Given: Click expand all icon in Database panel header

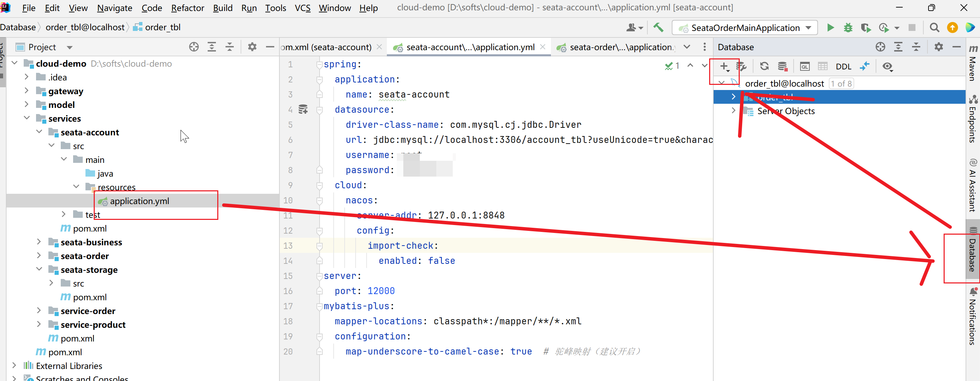Looking at the screenshot, I should (898, 47).
